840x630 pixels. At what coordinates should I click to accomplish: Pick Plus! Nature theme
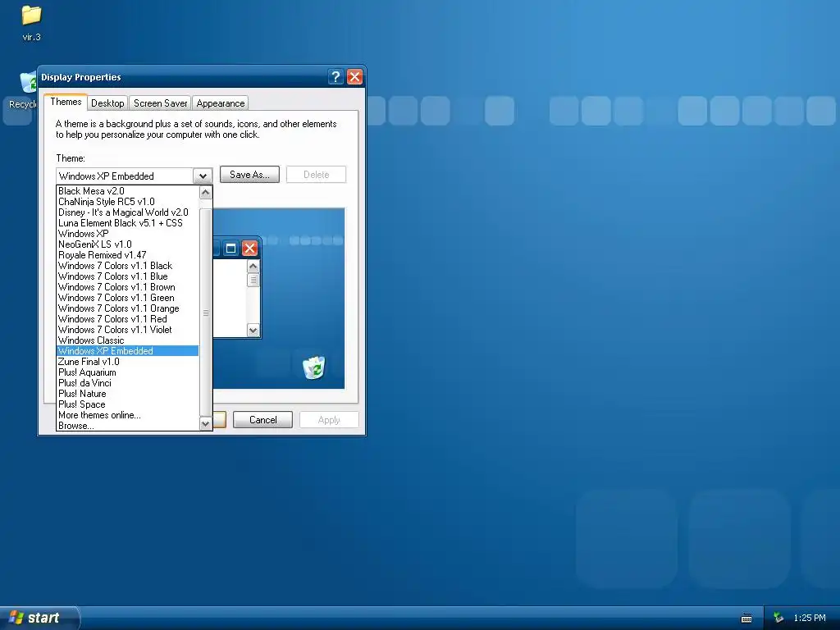[x=127, y=394]
